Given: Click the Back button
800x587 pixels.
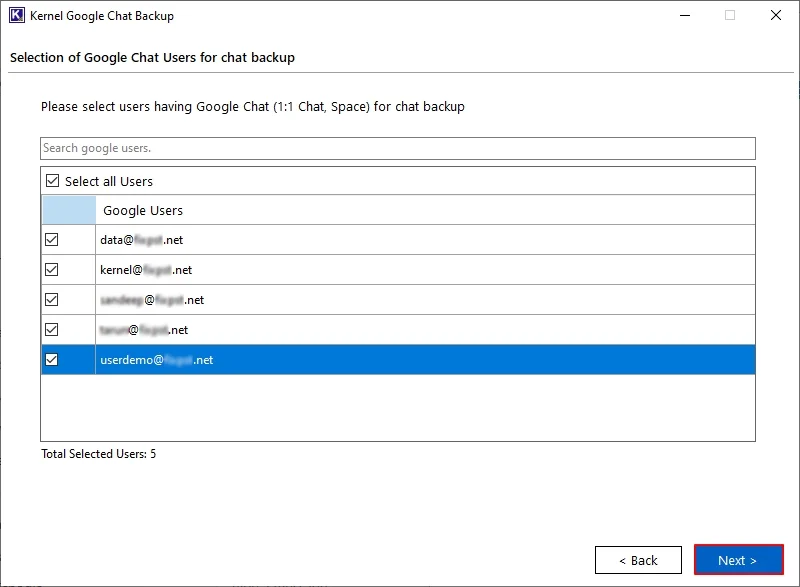Looking at the screenshot, I should pos(638,560).
